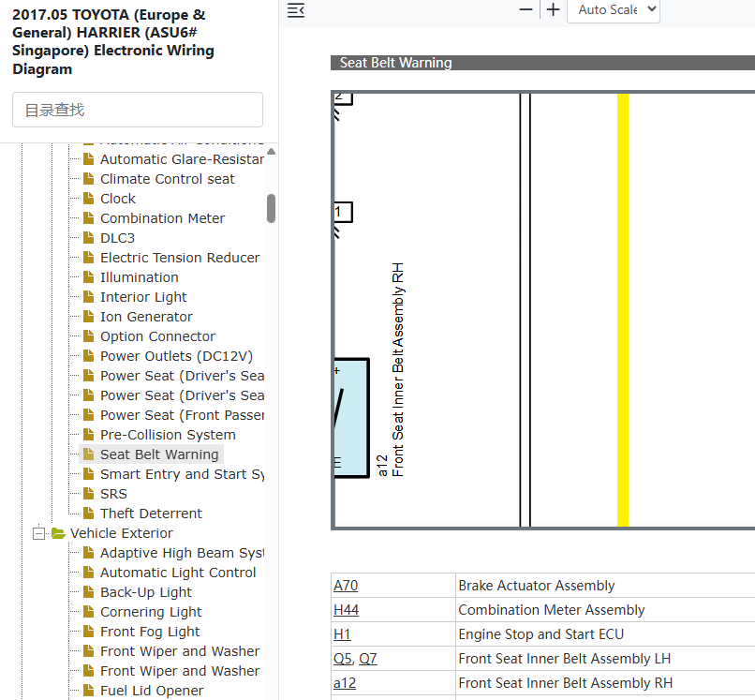Open the Q7 connector link
Viewport: 755px width, 700px height.
click(368, 659)
